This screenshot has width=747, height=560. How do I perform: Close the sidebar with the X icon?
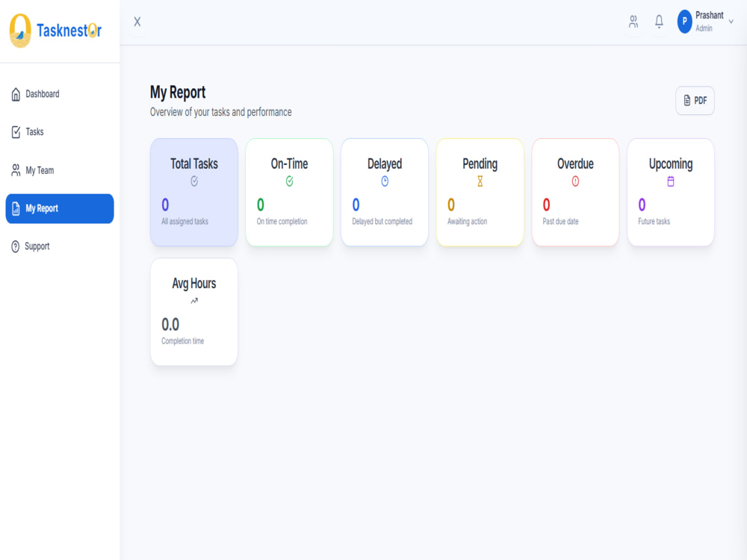pos(137,22)
